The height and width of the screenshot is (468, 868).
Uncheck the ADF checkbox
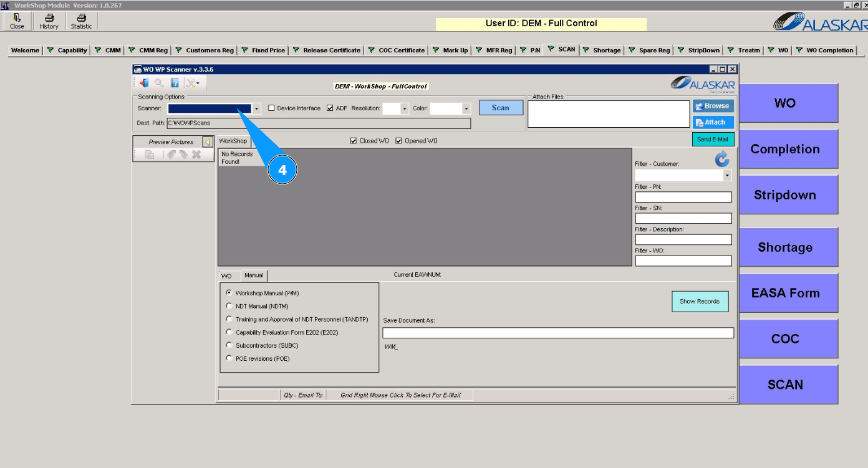pyautogui.click(x=330, y=108)
